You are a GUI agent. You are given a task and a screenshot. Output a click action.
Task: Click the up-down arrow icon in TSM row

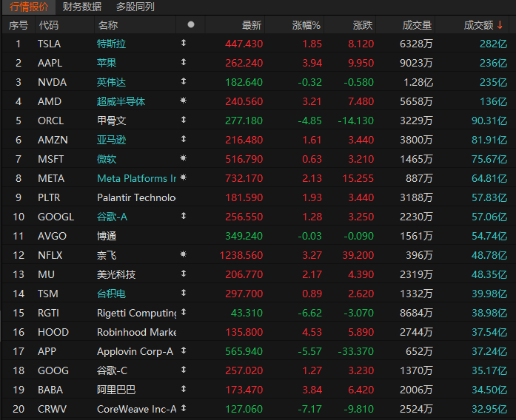184,293
